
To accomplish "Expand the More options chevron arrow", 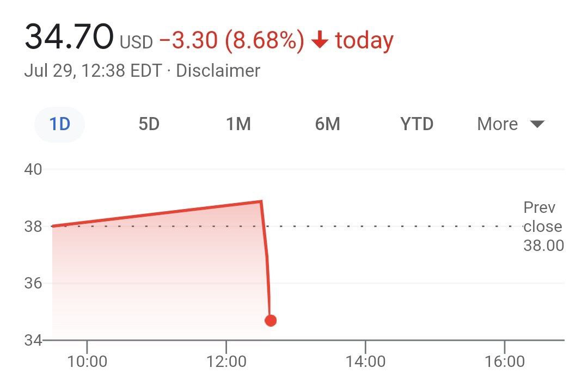I will click(x=537, y=124).
